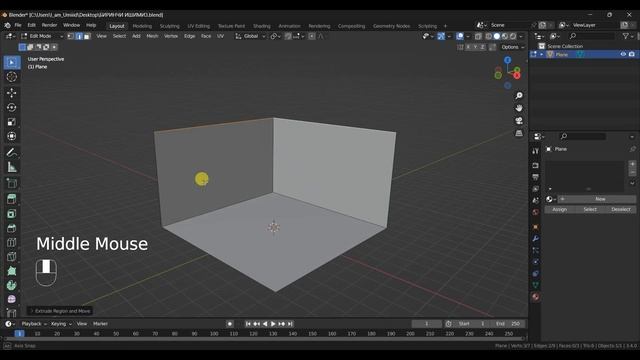Click the Assign button
The height and width of the screenshot is (360, 640).
(x=560, y=209)
